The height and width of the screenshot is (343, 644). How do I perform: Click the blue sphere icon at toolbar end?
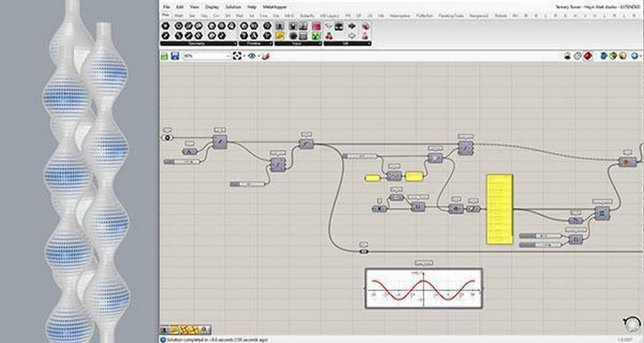pyautogui.click(x=635, y=55)
